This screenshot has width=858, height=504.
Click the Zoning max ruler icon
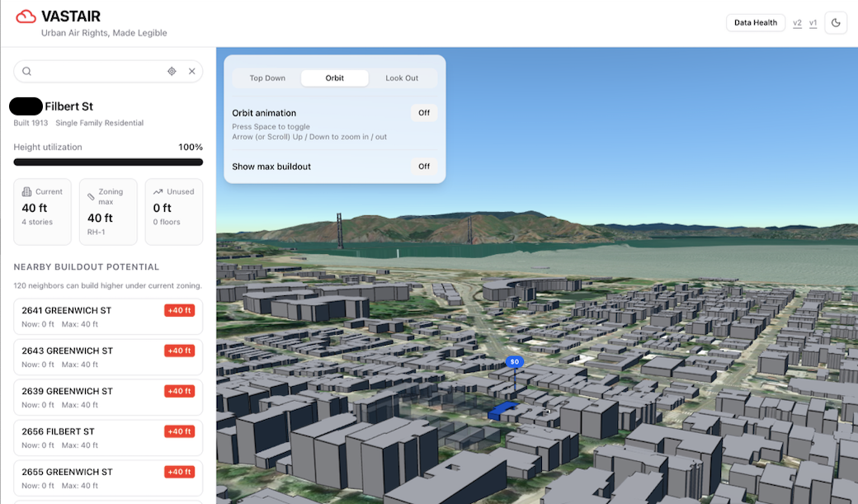[x=91, y=196]
